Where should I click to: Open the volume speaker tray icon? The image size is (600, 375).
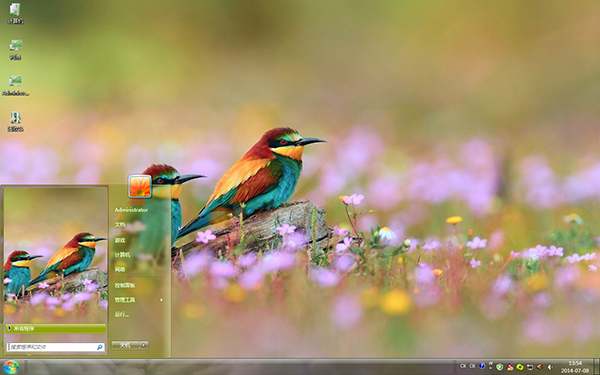tap(550, 367)
